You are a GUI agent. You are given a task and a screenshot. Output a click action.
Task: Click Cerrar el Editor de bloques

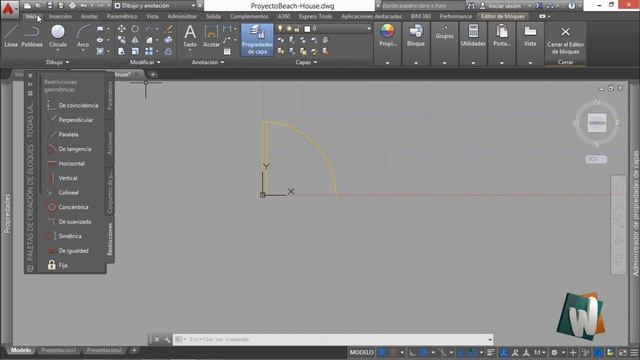pyautogui.click(x=565, y=40)
